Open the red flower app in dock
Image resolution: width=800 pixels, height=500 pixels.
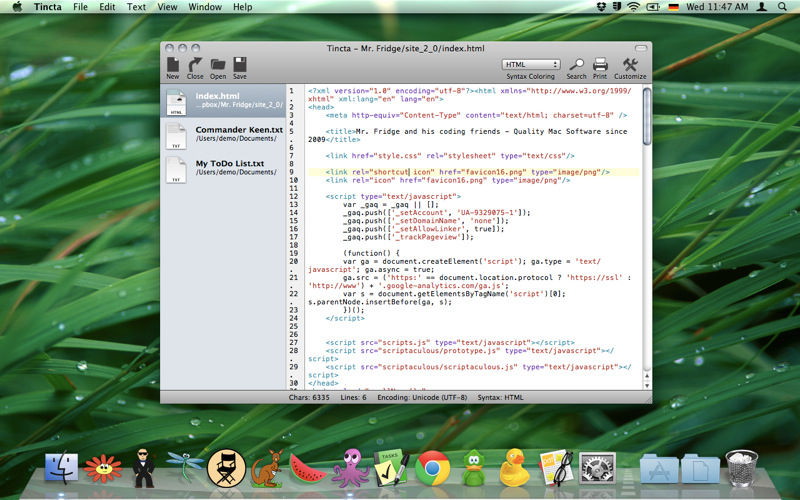click(x=103, y=468)
